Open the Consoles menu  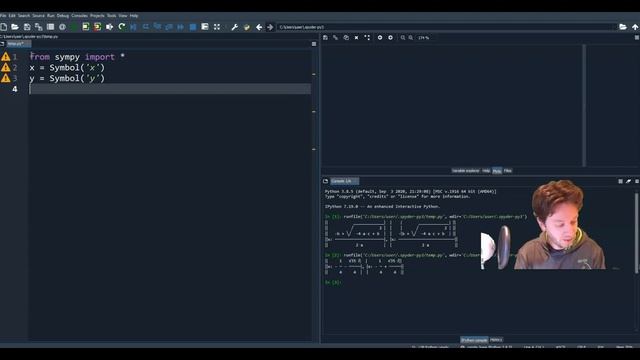(x=79, y=16)
